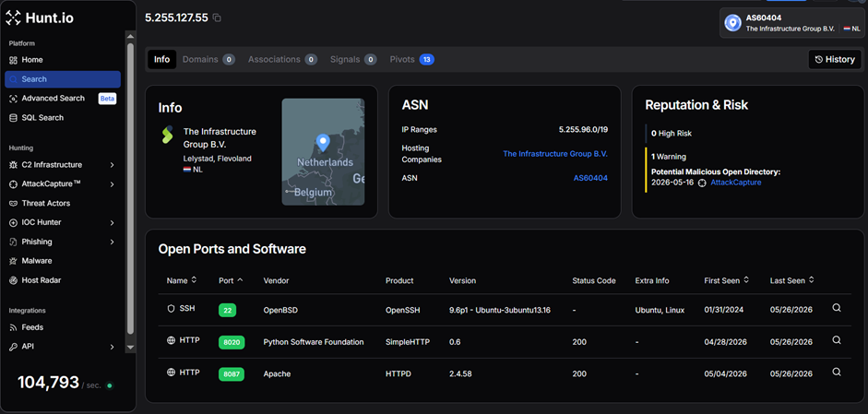Expand the IOC Hunter submenu chevron

tap(112, 222)
